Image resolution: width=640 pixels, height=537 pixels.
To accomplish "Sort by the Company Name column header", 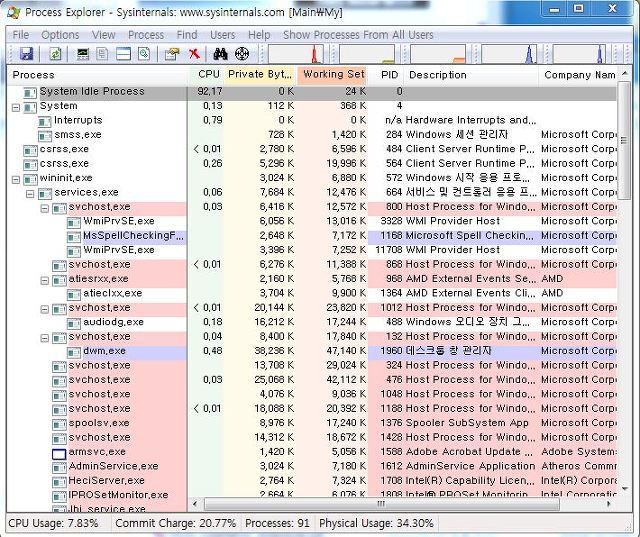I will (578, 75).
